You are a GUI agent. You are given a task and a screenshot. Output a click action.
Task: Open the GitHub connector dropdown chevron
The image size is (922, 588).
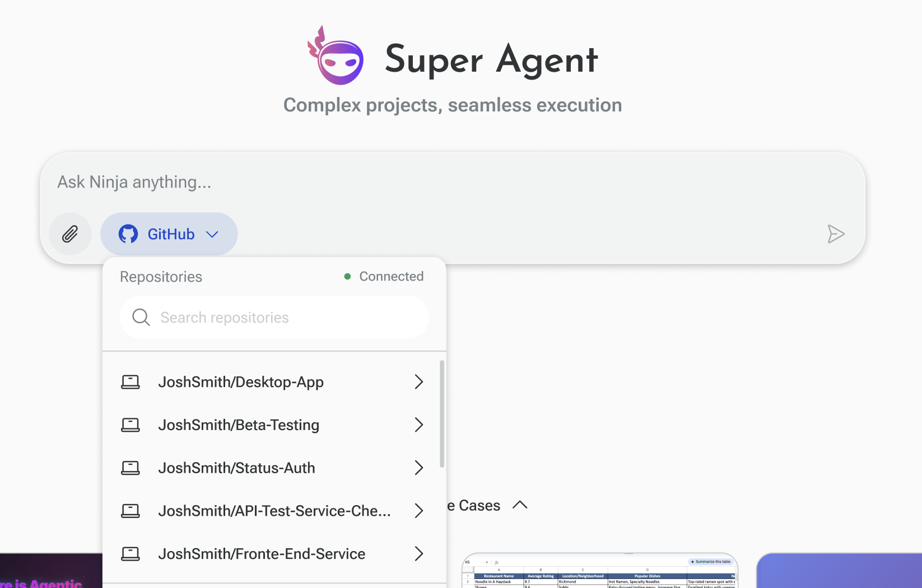212,234
